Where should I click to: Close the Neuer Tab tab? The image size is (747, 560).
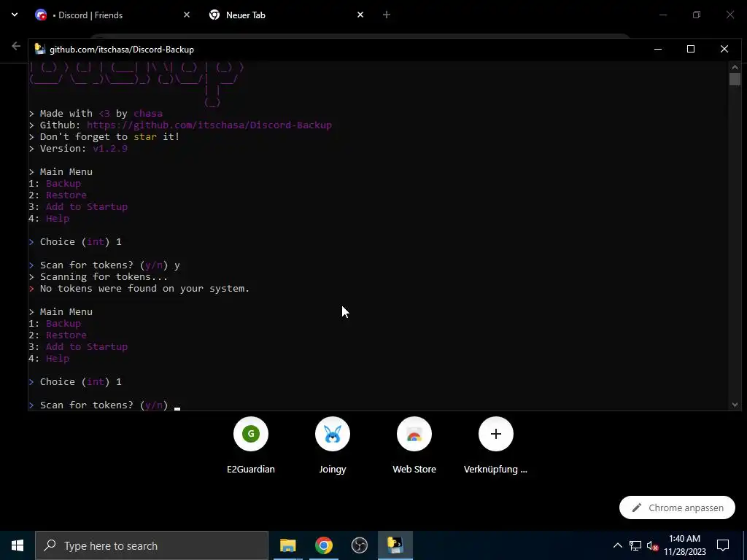360,15
